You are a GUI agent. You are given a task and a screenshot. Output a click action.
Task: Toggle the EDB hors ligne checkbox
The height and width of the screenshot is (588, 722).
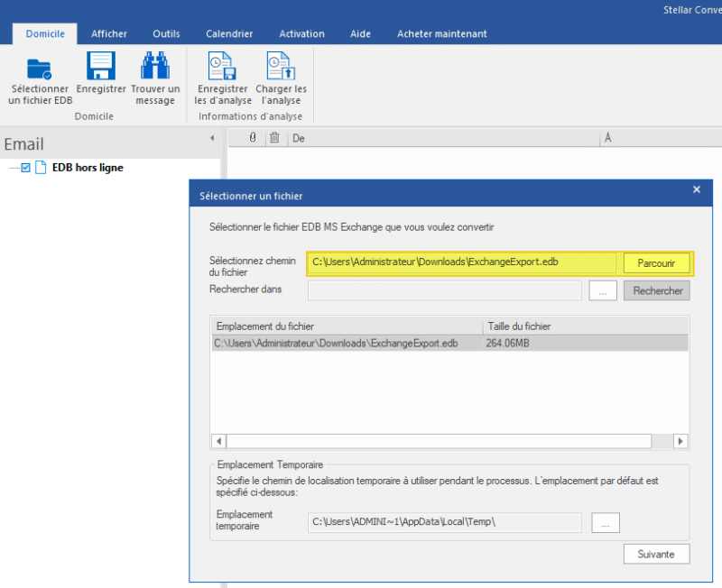pos(25,168)
